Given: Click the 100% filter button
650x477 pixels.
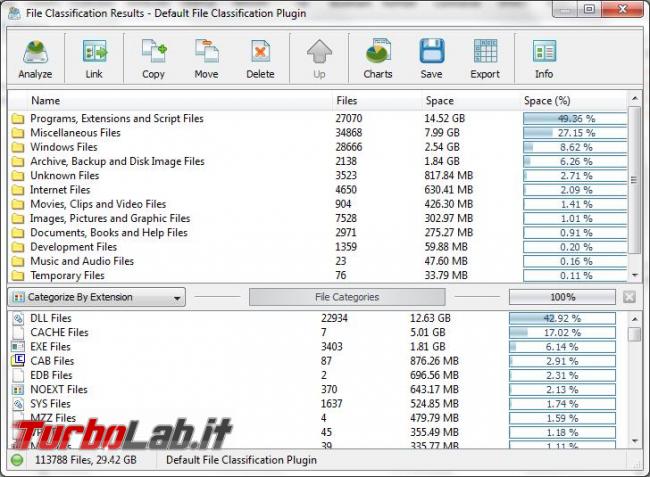Looking at the screenshot, I should point(563,297).
